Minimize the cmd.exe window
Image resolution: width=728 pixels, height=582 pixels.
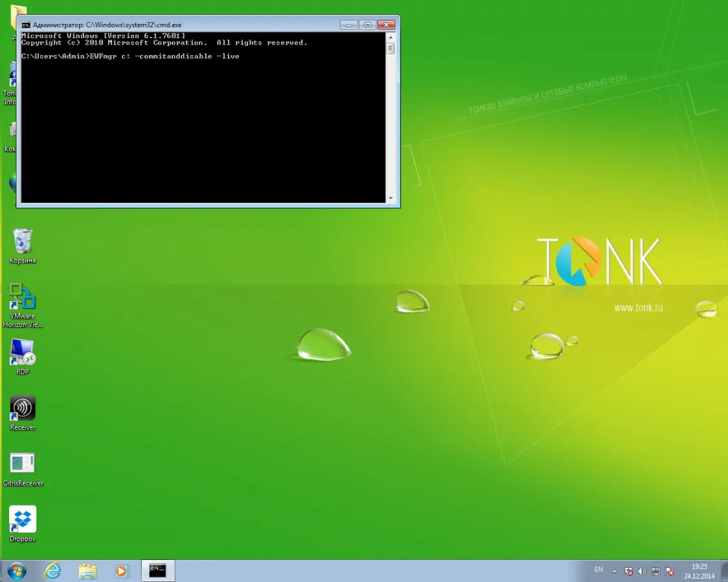click(x=348, y=25)
